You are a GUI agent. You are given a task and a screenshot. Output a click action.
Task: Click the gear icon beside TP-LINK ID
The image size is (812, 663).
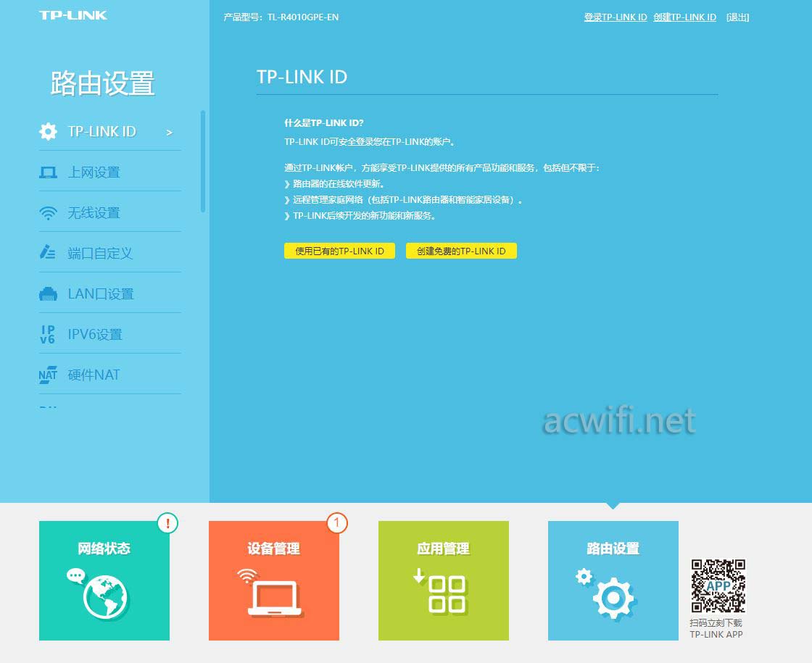click(x=48, y=131)
